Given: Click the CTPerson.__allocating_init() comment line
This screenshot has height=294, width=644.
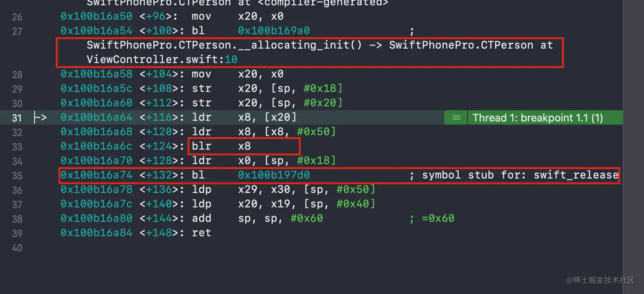Looking at the screenshot, I should 319,45.
